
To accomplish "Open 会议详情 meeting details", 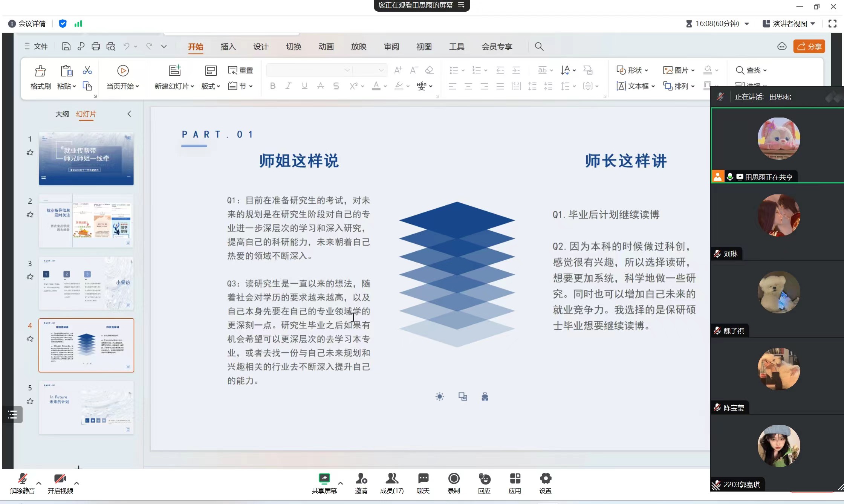I will point(27,24).
